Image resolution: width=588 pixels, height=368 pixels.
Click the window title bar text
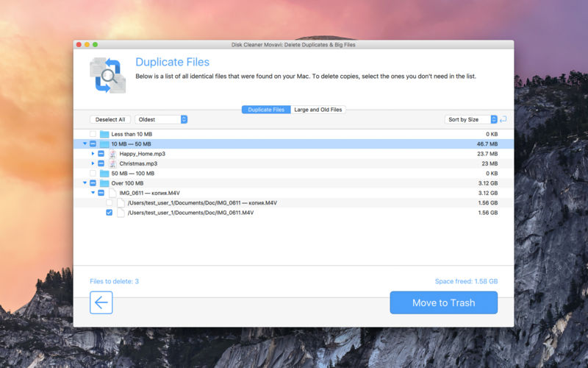pos(293,45)
